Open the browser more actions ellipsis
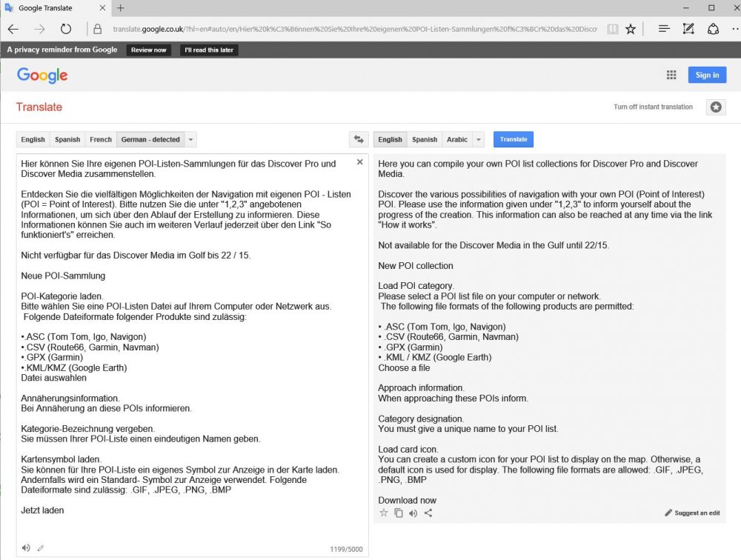This screenshot has height=560, width=741. coord(735,30)
